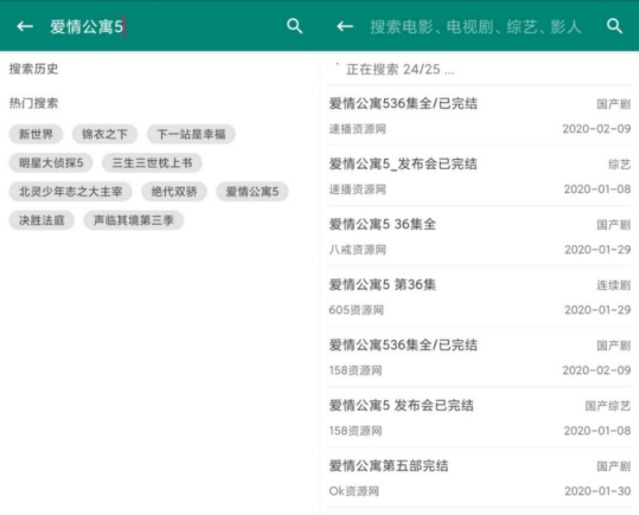
Task: Choose the 决胜法庭 hot search tag
Action: pos(42,220)
